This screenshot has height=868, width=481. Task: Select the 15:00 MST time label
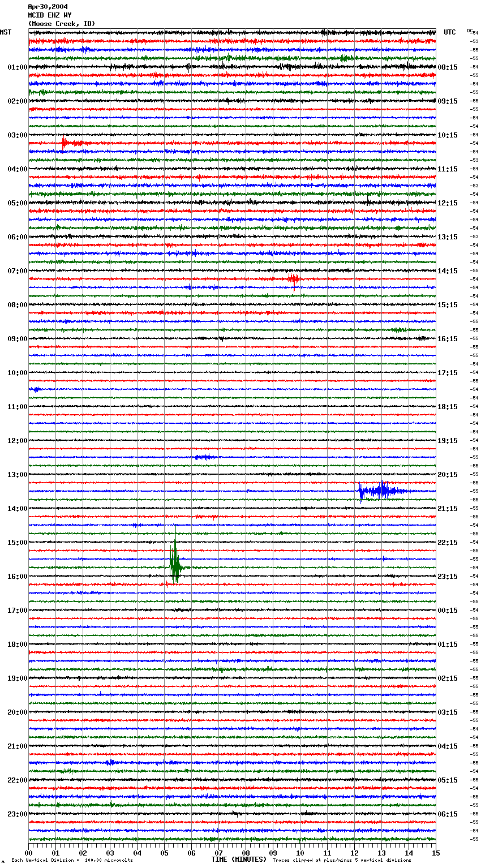pos(18,543)
